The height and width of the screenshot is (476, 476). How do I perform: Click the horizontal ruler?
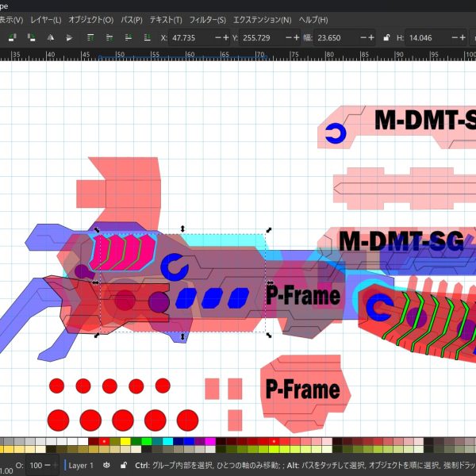[238, 55]
